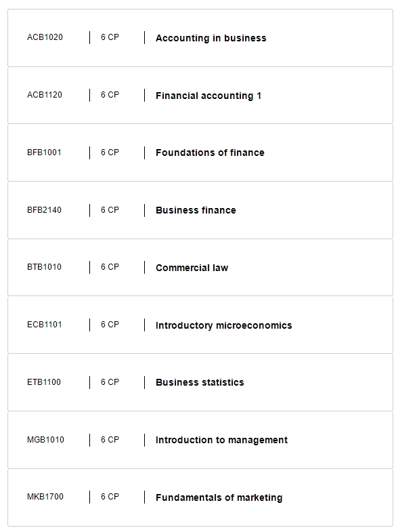The height and width of the screenshot is (532, 398).
Task: Select unit code ACB1120
Action: tap(45, 95)
